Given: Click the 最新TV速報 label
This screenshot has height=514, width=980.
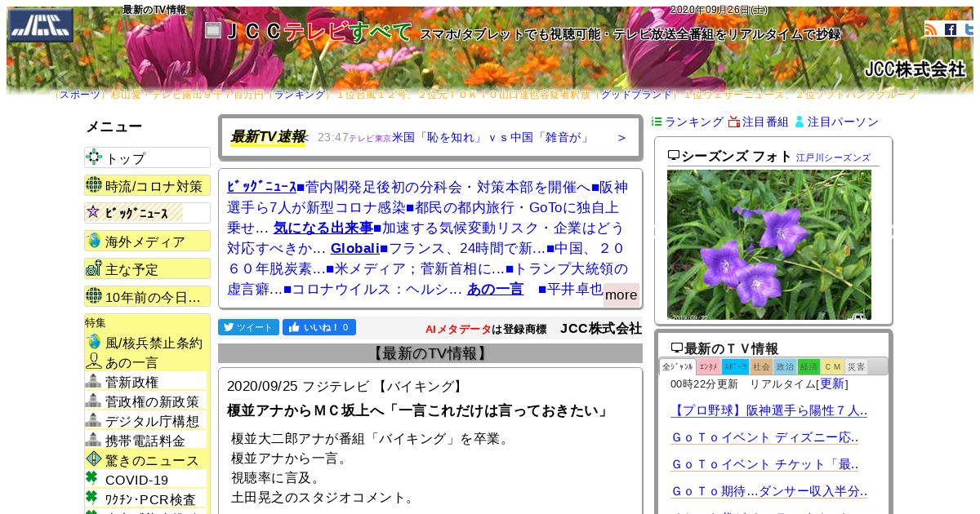Looking at the screenshot, I should click(x=268, y=137).
